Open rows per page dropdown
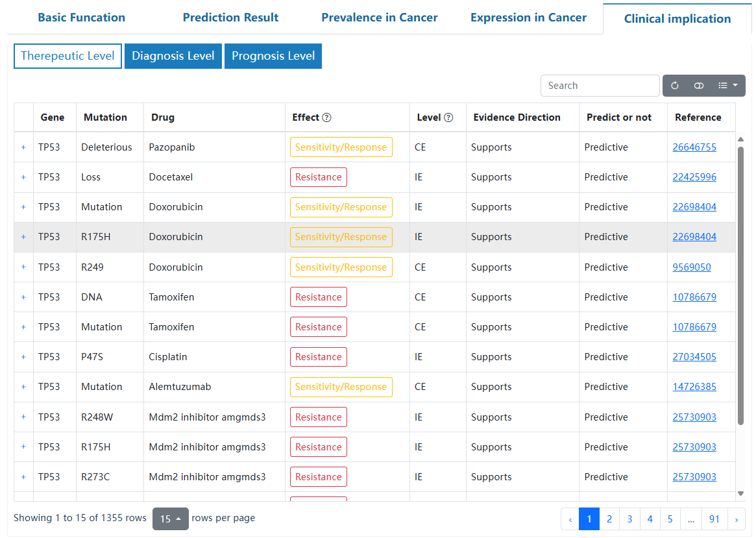Screen dimensions: 756x538 170,519
